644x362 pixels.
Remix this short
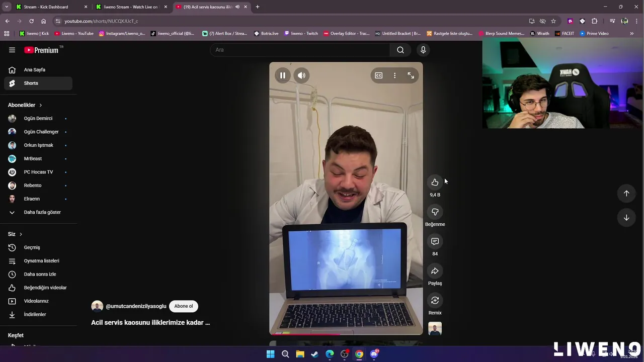(x=435, y=300)
